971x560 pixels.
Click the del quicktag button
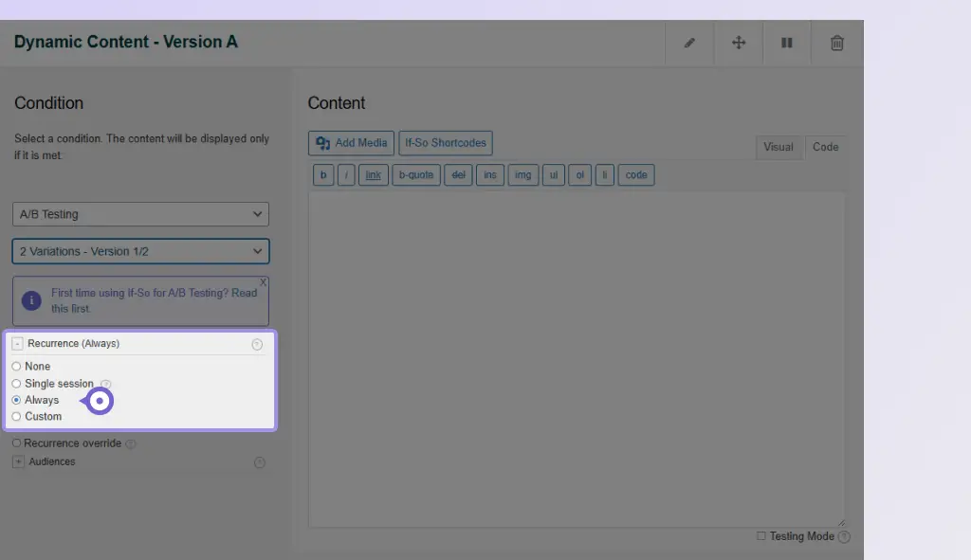(x=458, y=175)
